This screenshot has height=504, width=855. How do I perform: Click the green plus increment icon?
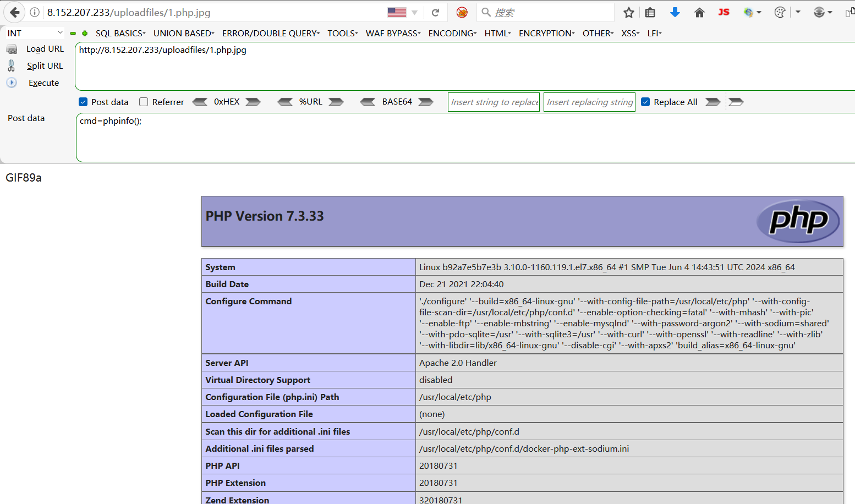[85, 33]
